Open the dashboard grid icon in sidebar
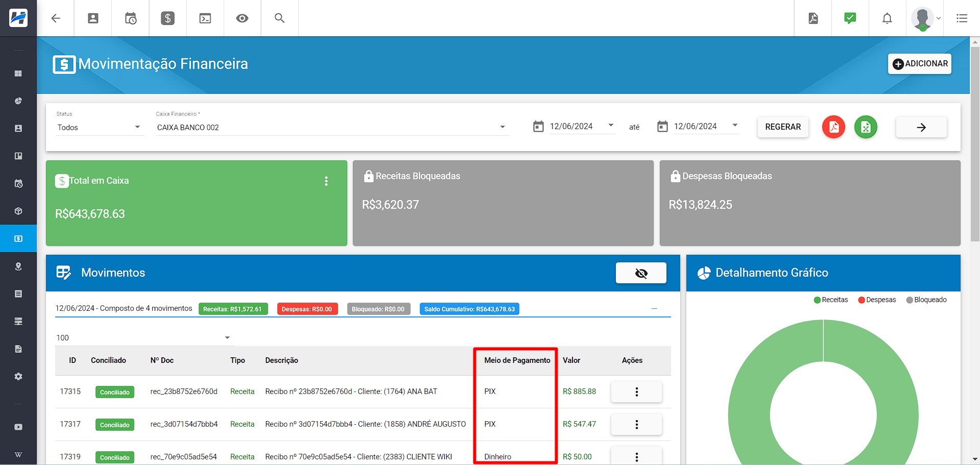Image resolution: width=980 pixels, height=465 pixels. click(x=18, y=74)
